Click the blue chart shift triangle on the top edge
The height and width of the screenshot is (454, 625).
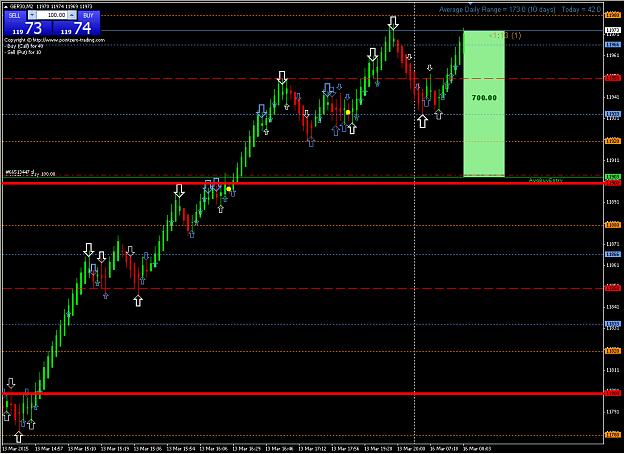470,4
